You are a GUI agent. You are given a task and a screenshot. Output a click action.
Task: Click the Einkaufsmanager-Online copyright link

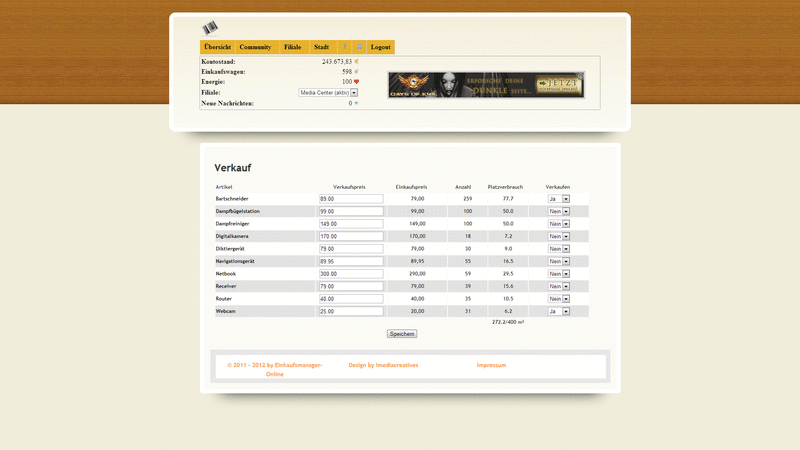(x=274, y=369)
